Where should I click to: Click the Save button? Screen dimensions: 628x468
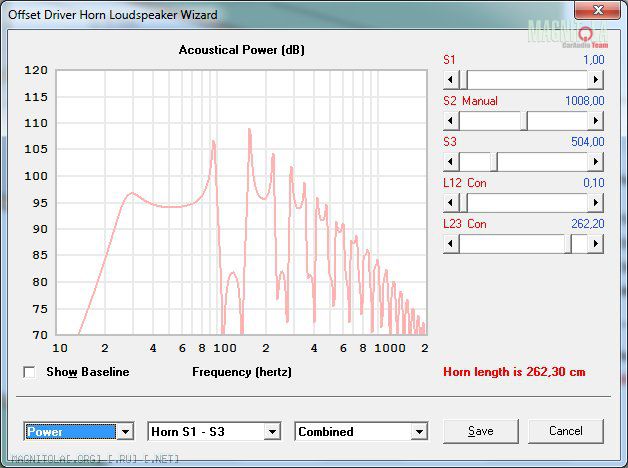(481, 431)
